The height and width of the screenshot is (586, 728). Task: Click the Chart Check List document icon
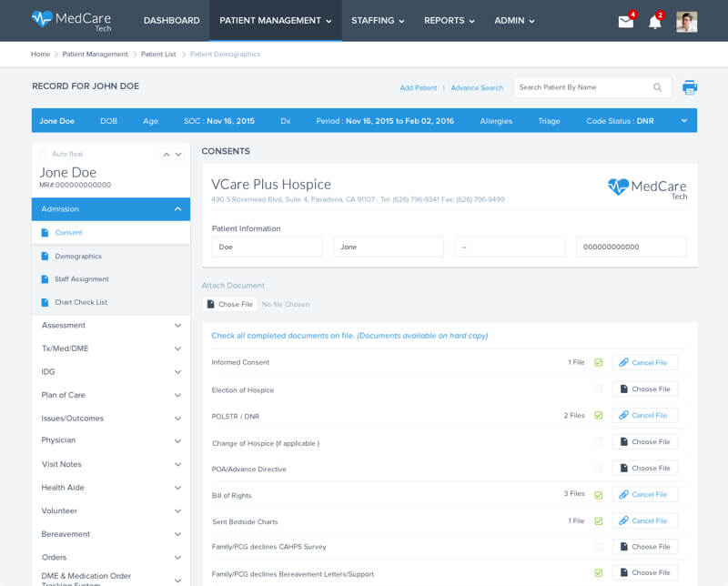[45, 302]
